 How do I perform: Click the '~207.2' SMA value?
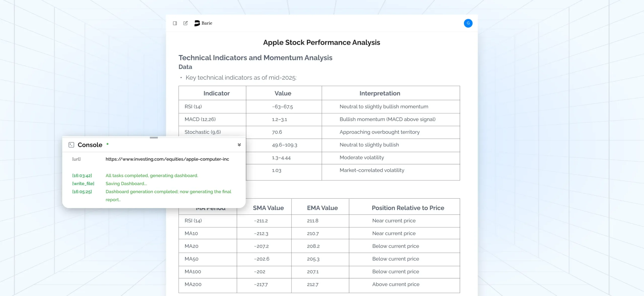click(x=261, y=246)
